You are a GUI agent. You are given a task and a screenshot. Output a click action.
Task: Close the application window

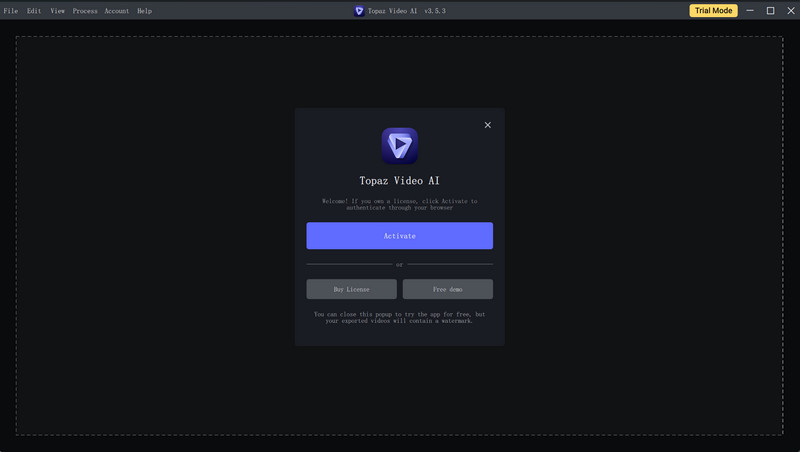(x=791, y=11)
